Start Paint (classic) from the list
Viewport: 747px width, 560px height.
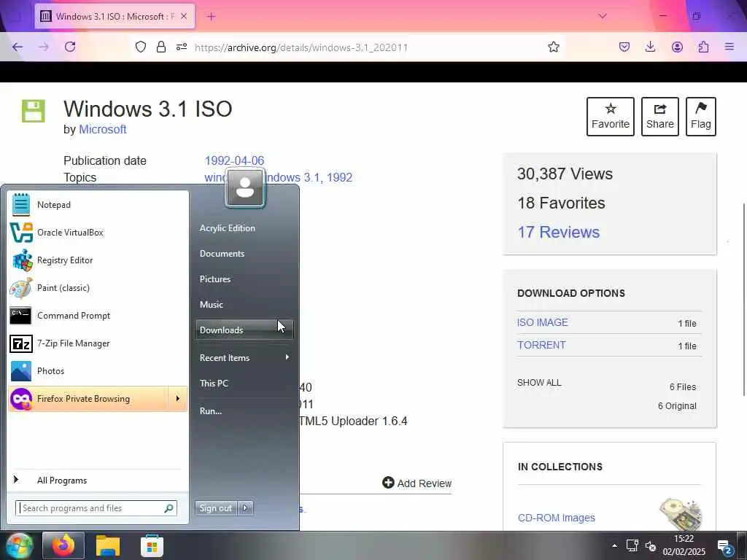click(x=98, y=287)
